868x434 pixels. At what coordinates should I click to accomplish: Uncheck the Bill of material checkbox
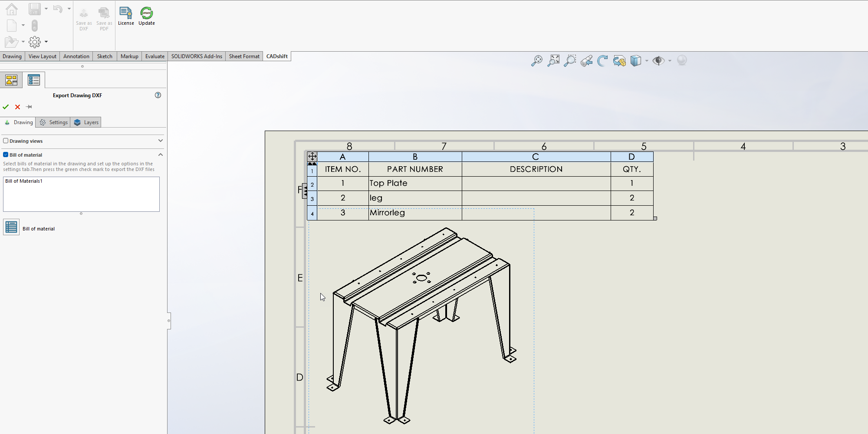[x=6, y=155]
